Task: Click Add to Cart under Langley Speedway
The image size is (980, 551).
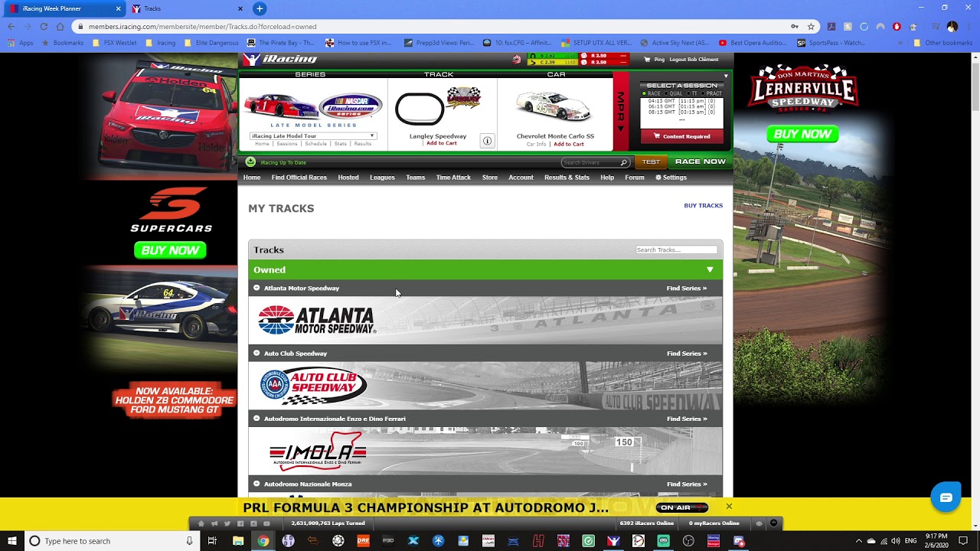Action: pos(441,143)
